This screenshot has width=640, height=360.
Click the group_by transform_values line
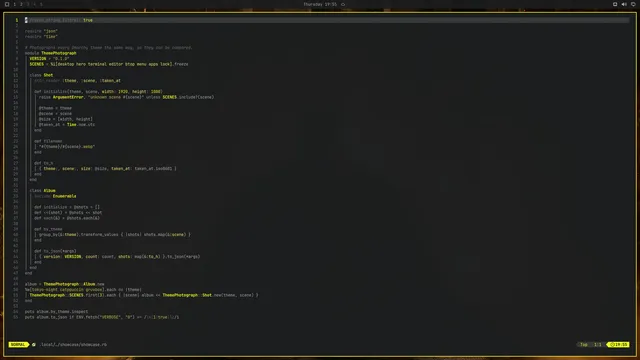tap(115, 235)
